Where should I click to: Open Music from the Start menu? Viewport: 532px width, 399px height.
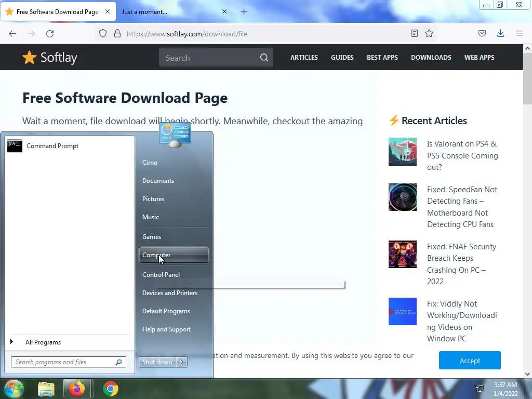click(174, 217)
